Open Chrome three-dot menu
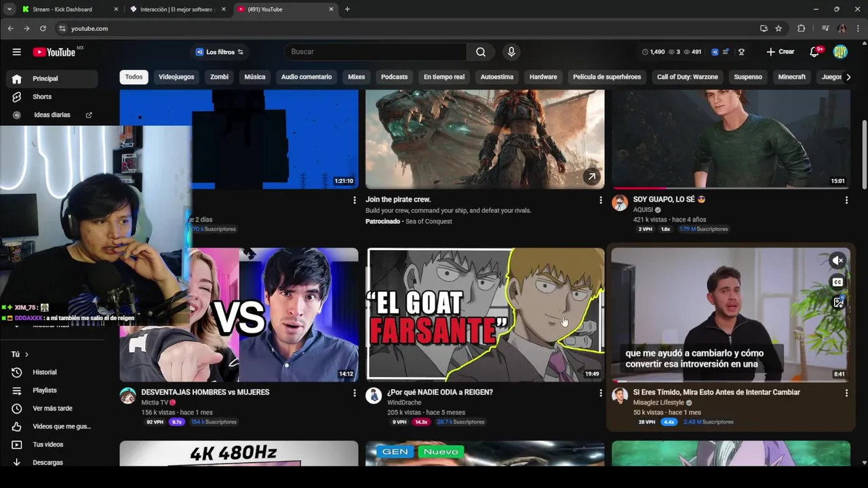This screenshot has height=488, width=868. click(858, 28)
